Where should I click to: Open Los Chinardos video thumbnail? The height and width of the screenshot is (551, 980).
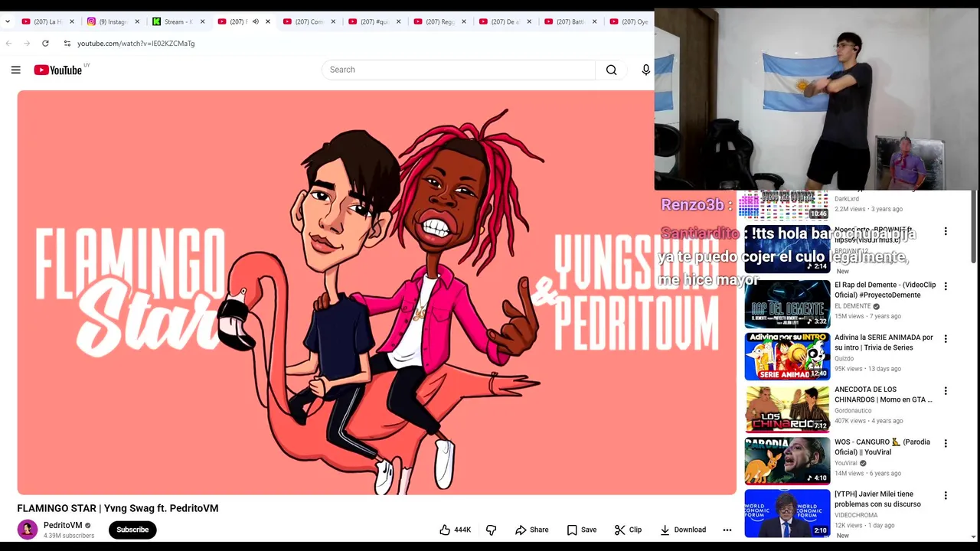coord(787,409)
